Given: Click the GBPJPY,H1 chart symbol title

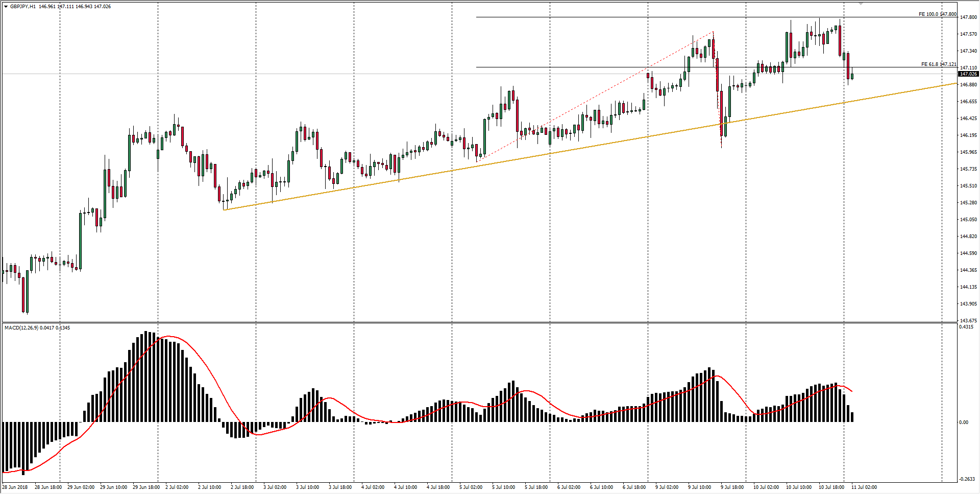Looking at the screenshot, I should click(x=23, y=7).
